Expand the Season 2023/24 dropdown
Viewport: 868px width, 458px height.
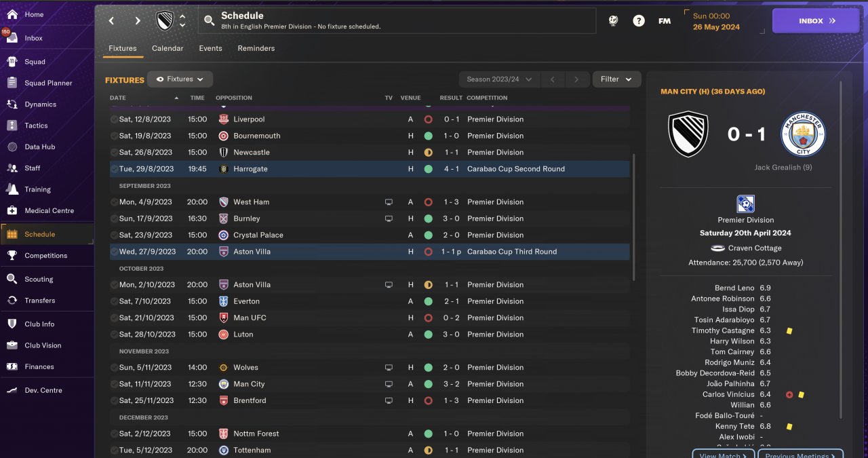pos(499,79)
